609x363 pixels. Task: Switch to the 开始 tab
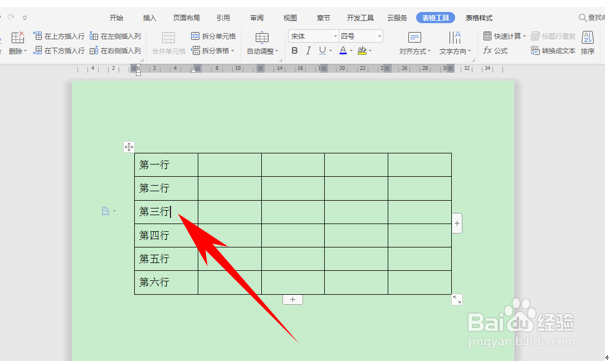[116, 18]
